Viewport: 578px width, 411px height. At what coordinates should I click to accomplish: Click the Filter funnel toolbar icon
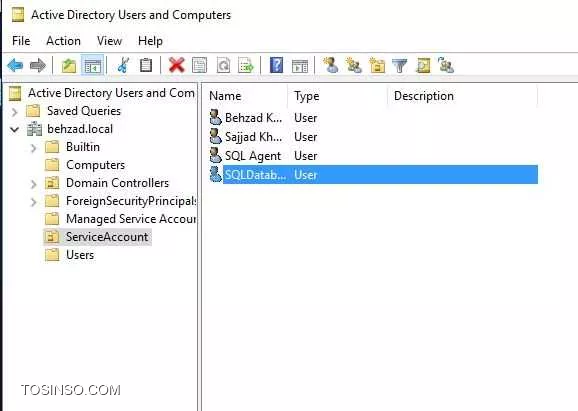[x=400, y=66]
